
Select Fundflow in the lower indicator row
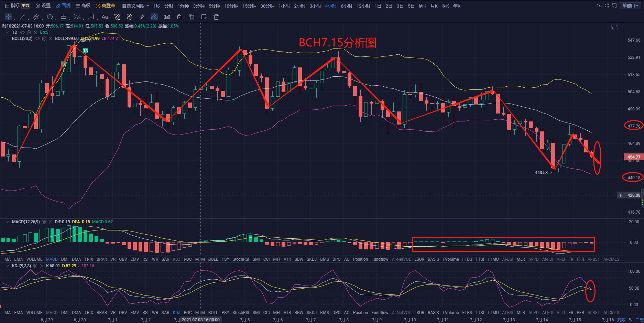(x=380, y=313)
